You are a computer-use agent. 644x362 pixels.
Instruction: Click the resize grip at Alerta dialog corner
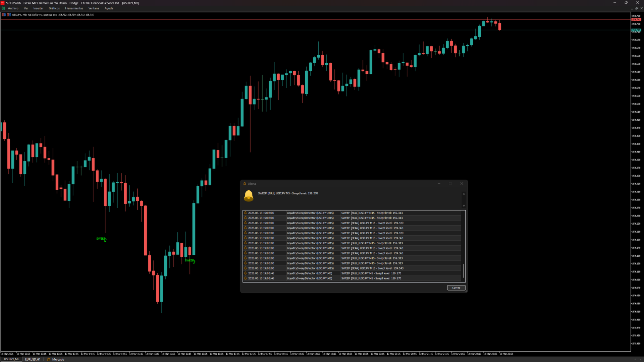466,291
